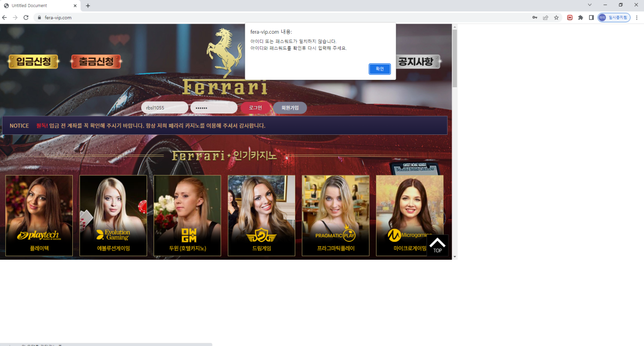644x346 pixels.
Task: Close the Untitled Document tab
Action: (75, 5)
